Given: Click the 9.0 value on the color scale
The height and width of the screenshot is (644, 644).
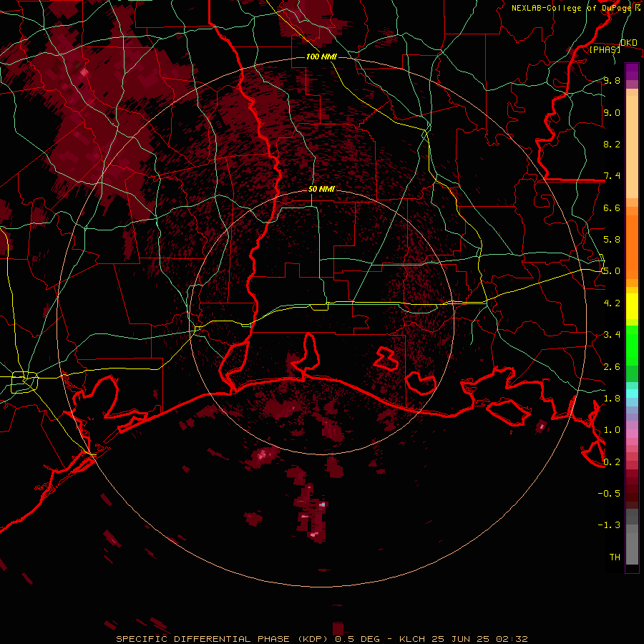Looking at the screenshot, I should pos(612,112).
